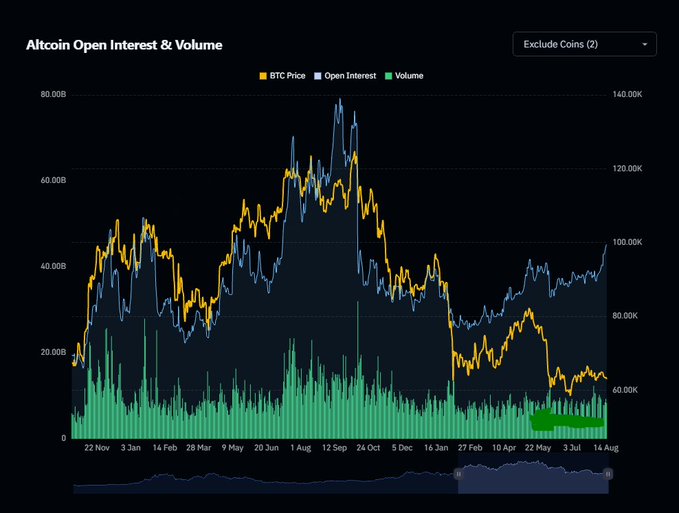
Task: Open the Exclude Coins (2) dropdown
Action: pyautogui.click(x=584, y=44)
